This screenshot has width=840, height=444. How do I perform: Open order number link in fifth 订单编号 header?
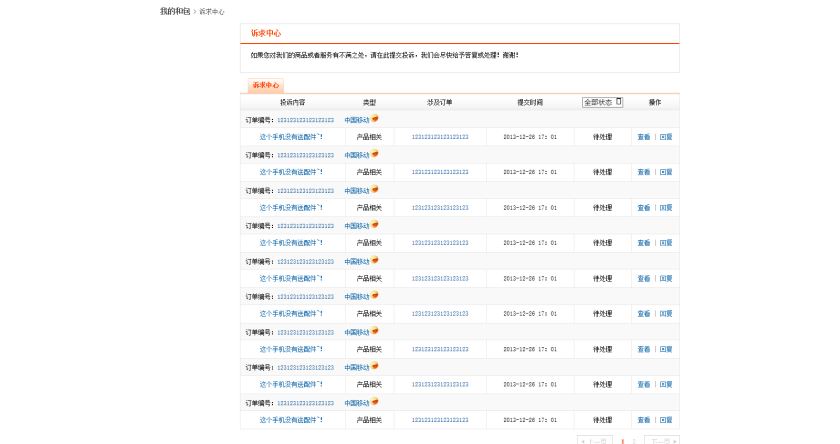pos(305,262)
